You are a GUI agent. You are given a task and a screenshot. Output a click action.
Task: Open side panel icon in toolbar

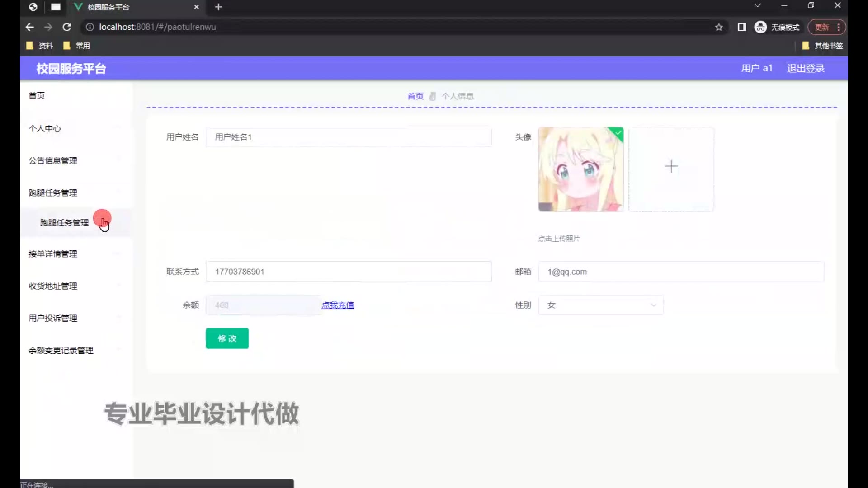tap(742, 27)
